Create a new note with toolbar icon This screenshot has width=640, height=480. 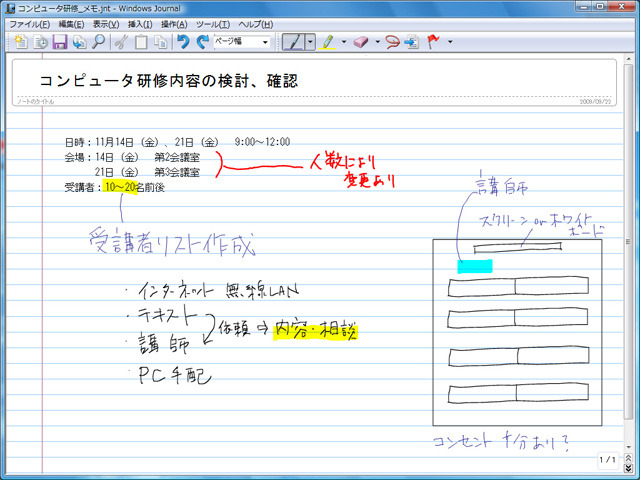20,42
